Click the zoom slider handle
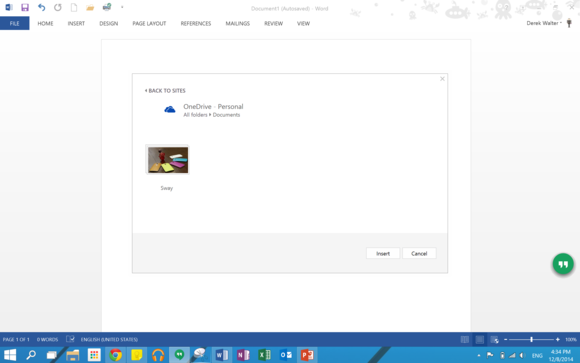The height and width of the screenshot is (363, 580). click(532, 339)
